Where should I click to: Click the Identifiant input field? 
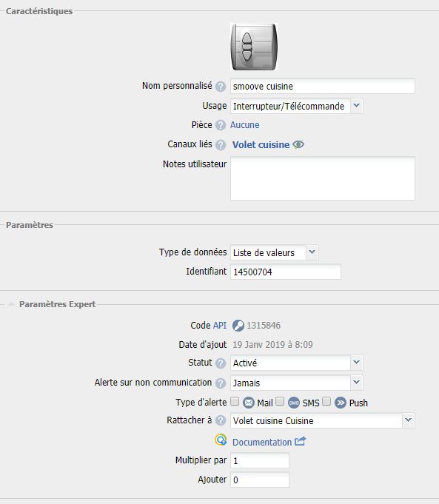tap(286, 272)
